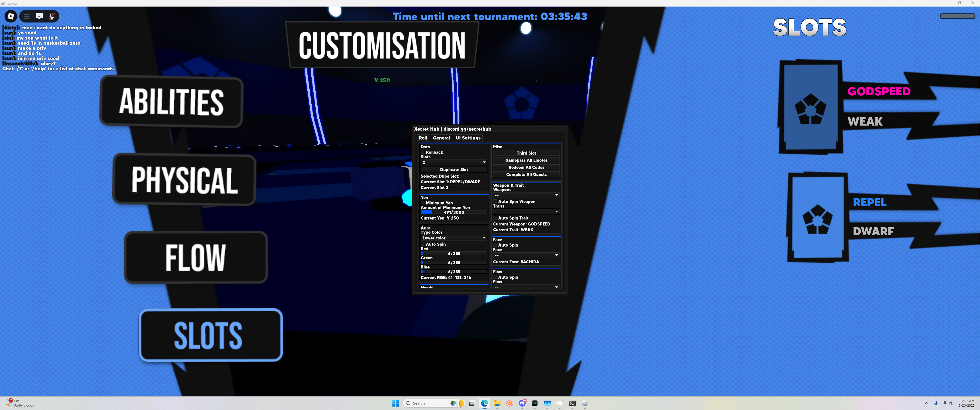Open the hamburger menu in top bar
The height and width of the screenshot is (410, 980).
click(26, 16)
